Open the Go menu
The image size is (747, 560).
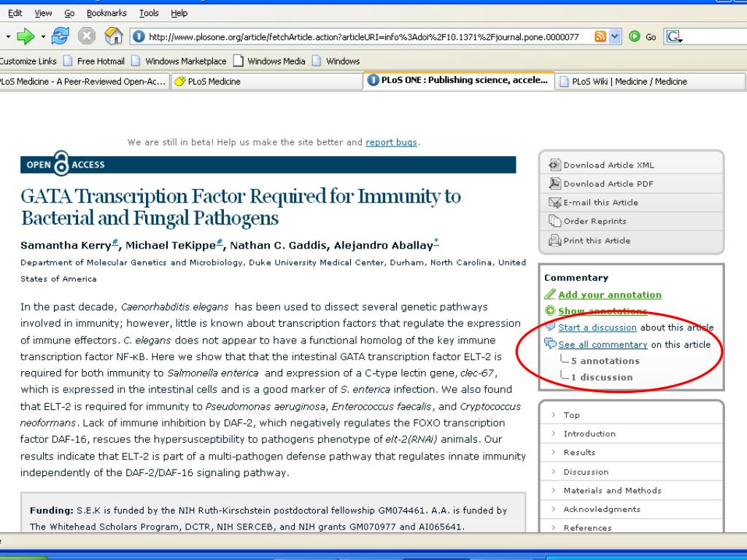tap(69, 13)
